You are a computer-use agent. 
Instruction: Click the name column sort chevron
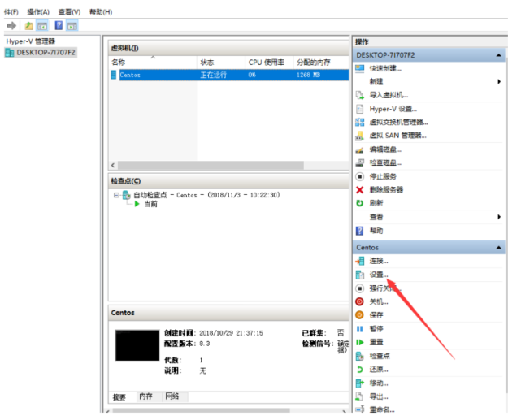tap(153, 57)
